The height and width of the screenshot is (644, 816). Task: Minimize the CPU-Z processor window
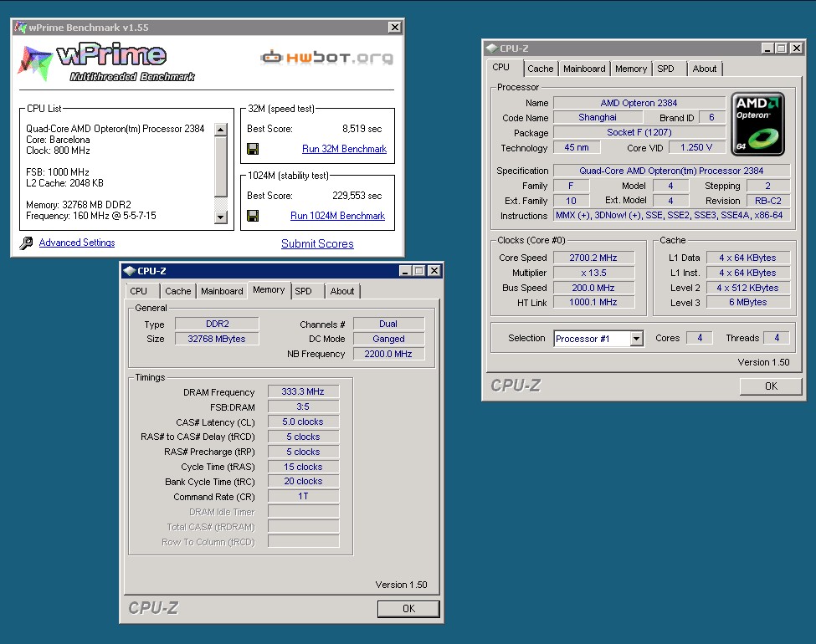coord(767,49)
